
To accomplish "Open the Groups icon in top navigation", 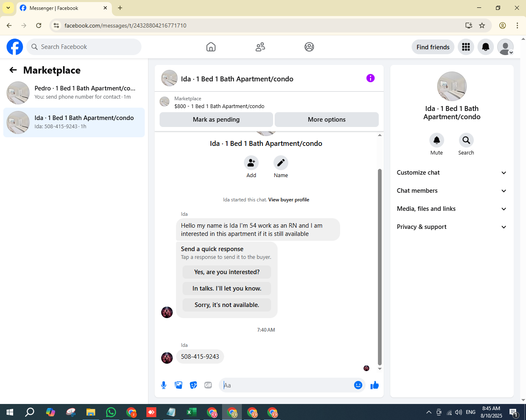I will click(309, 47).
